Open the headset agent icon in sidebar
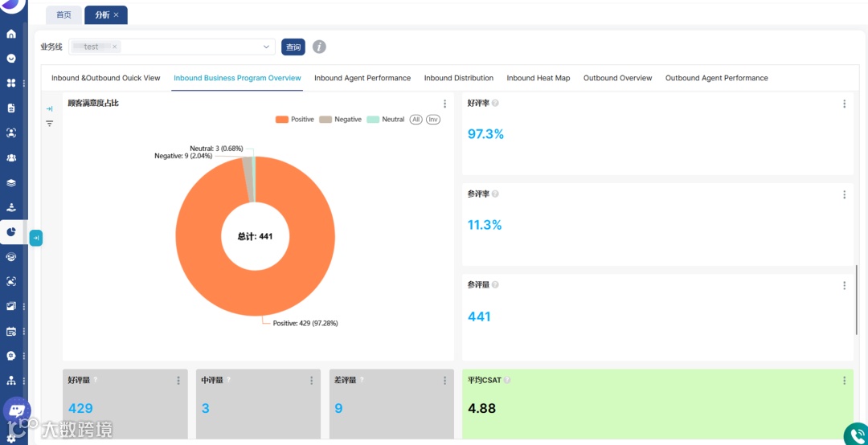The image size is (868, 445). [x=11, y=257]
